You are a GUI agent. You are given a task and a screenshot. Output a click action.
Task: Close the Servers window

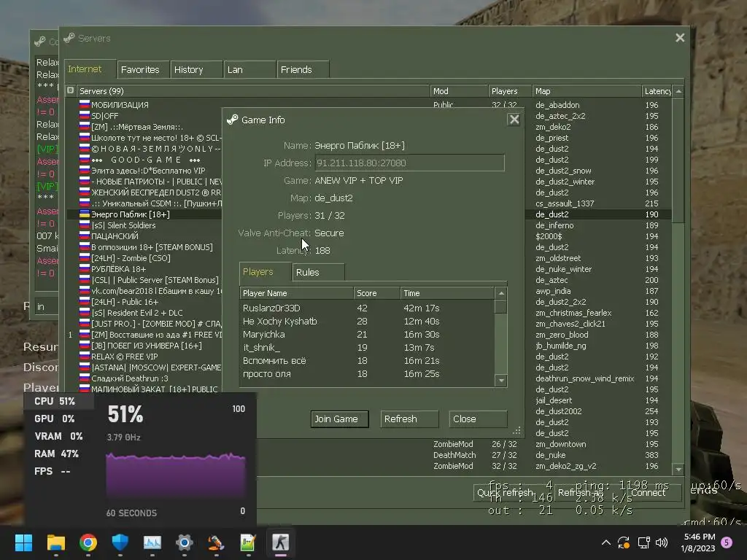(680, 38)
